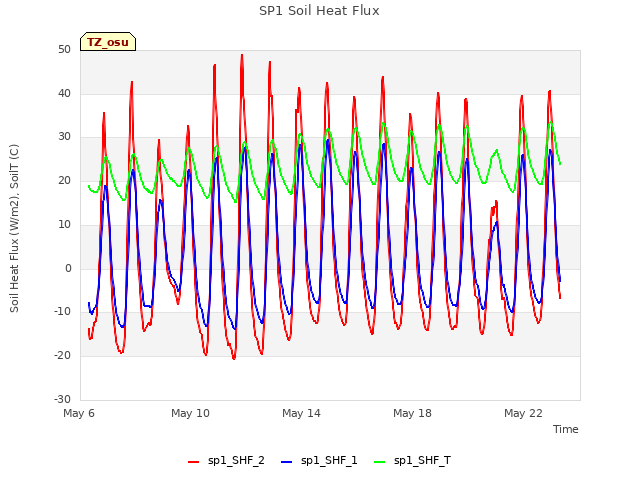Click the y-axis title Soil Heat Flux (W/m2), SoilT (C)

tap(14, 228)
